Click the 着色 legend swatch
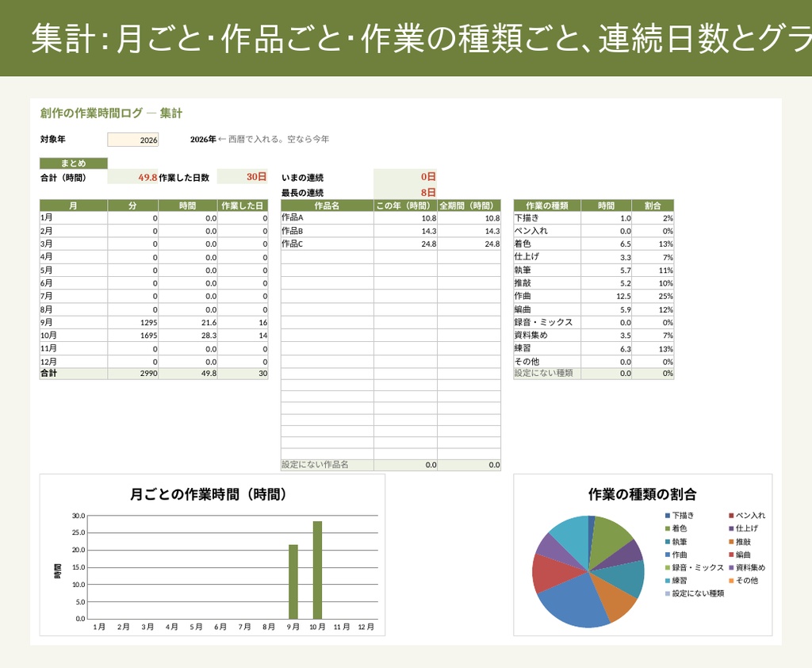This screenshot has height=668, width=812. click(x=668, y=528)
